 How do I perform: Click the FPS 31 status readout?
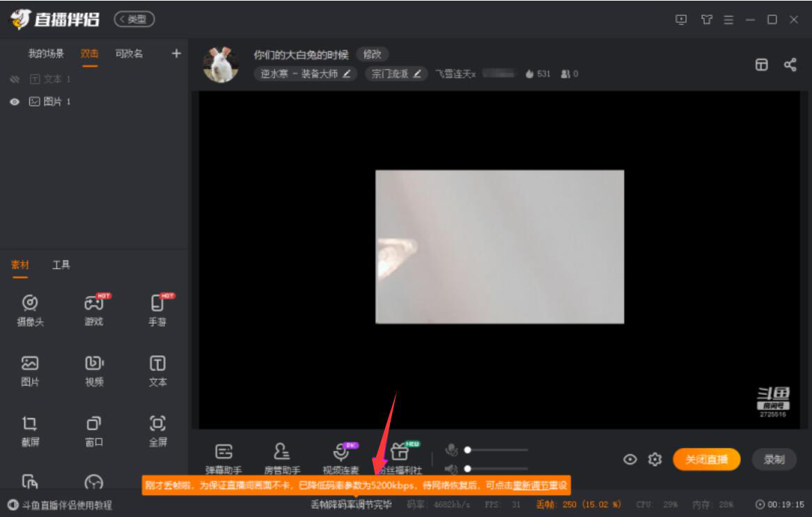click(x=502, y=504)
